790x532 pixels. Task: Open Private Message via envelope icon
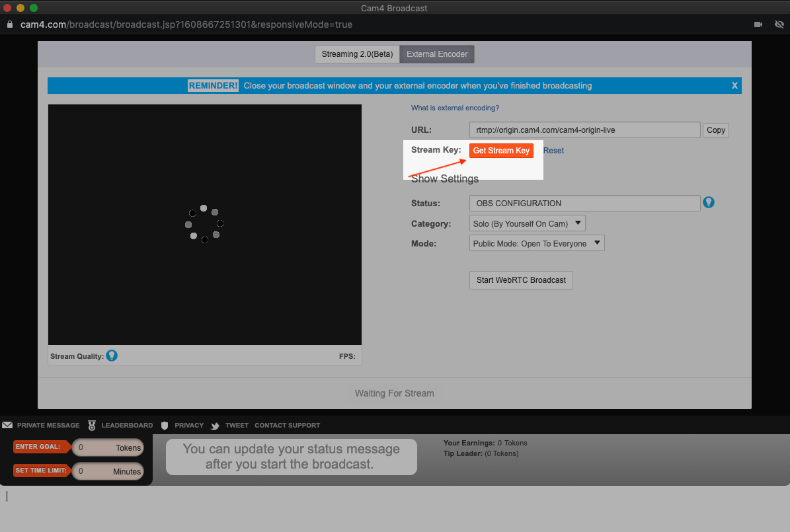coord(7,425)
